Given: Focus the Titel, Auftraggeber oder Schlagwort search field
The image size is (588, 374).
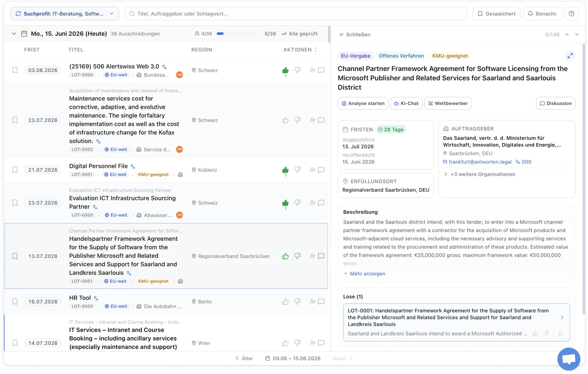Looking at the screenshot, I should 296,14.
